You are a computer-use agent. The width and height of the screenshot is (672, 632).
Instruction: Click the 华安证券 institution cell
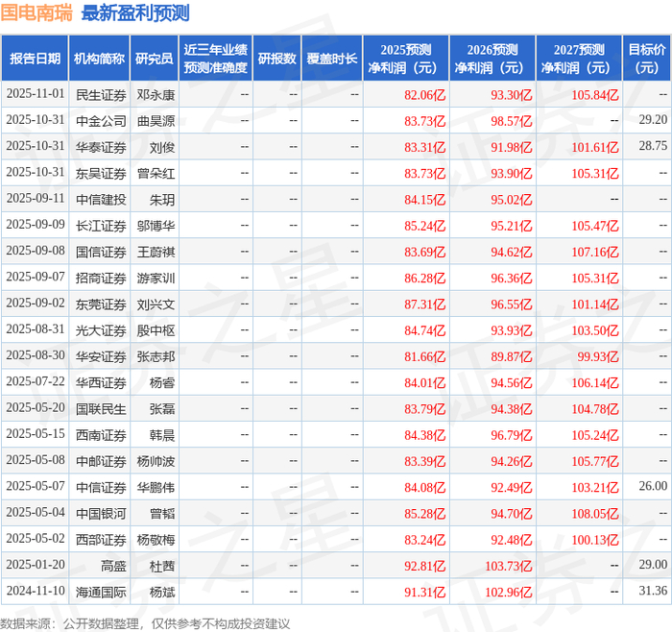(101, 356)
